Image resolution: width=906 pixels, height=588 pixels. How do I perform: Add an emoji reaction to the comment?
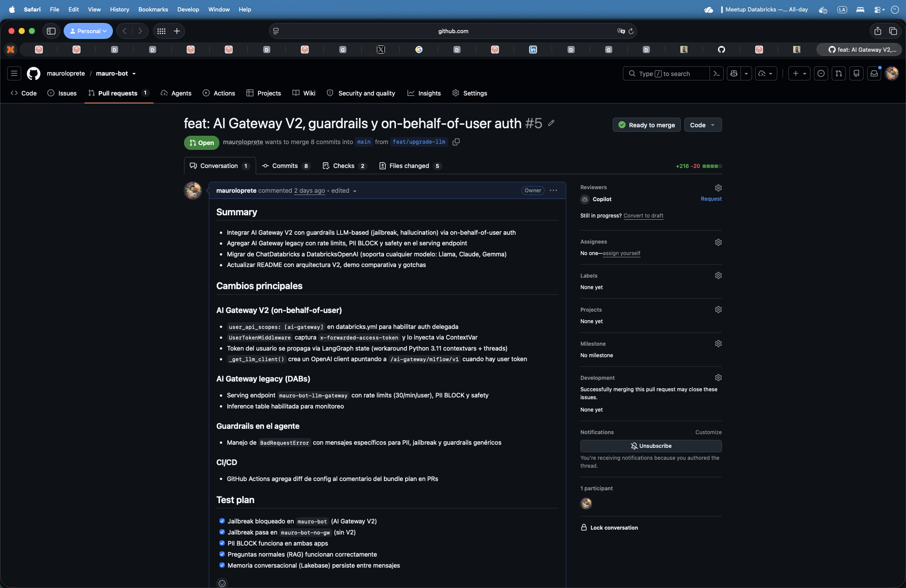coord(222,583)
